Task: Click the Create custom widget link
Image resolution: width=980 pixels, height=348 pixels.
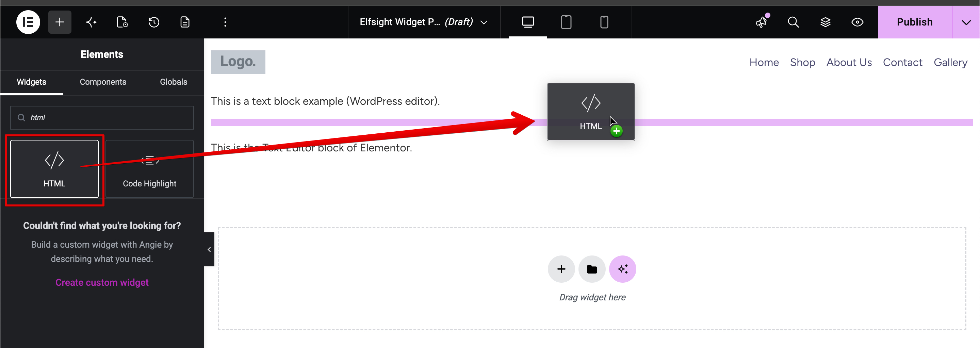Action: coord(102,282)
